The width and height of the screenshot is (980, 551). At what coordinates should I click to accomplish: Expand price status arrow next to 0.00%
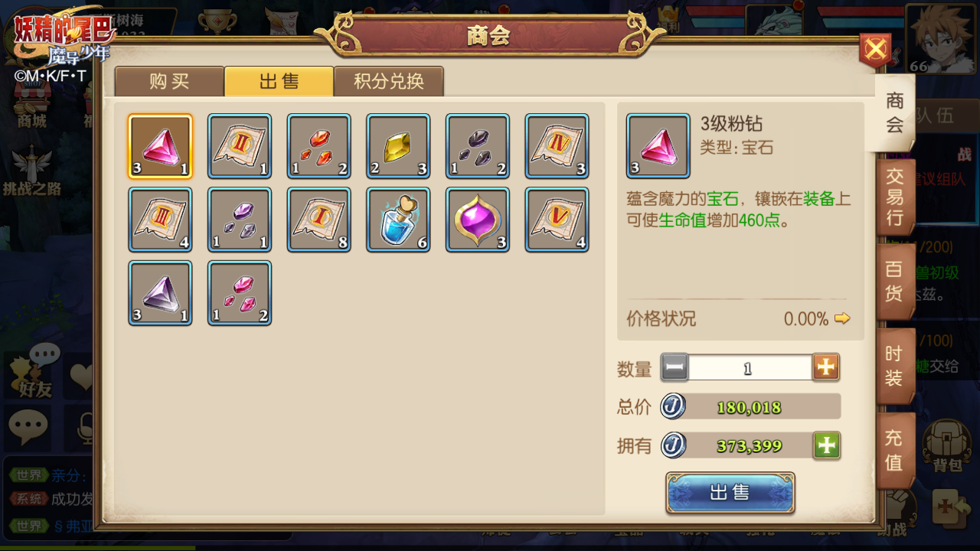point(842,318)
